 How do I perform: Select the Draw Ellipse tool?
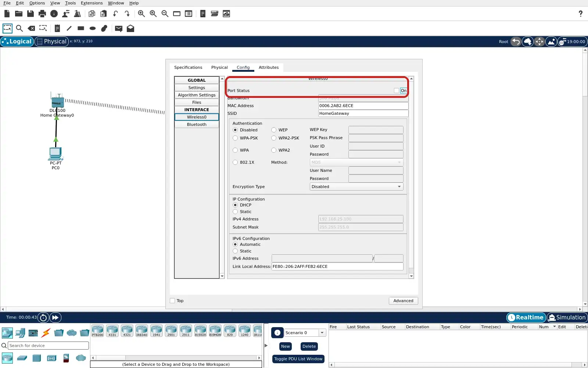[93, 28]
